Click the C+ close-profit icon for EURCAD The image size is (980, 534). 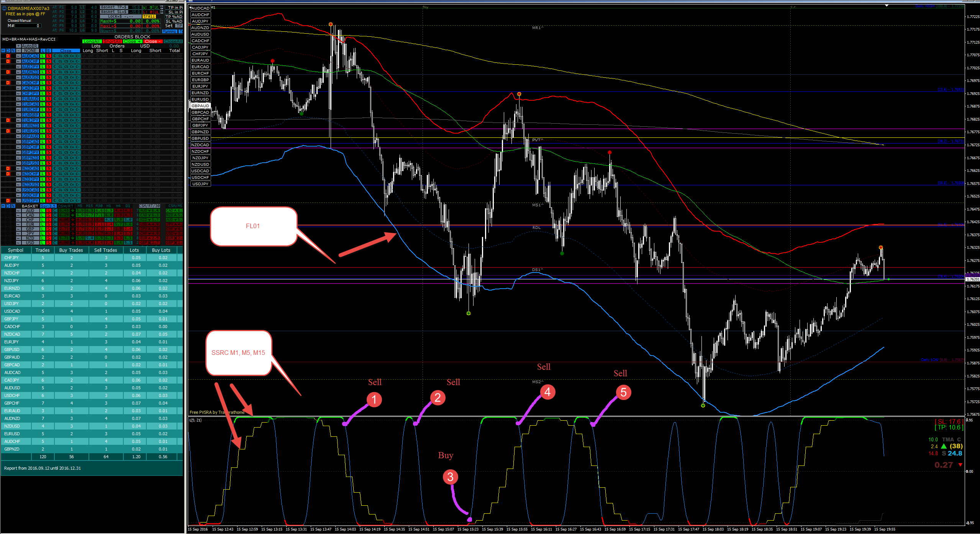72,104
